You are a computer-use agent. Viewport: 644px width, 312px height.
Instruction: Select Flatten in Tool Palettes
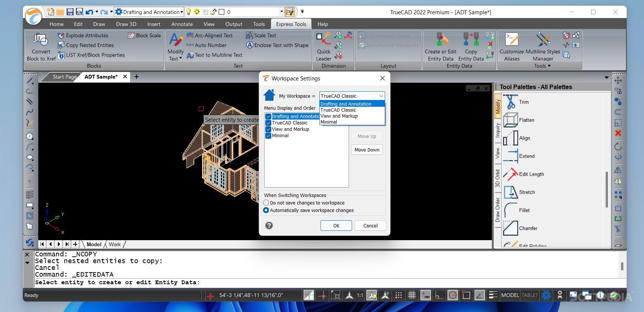[519, 120]
